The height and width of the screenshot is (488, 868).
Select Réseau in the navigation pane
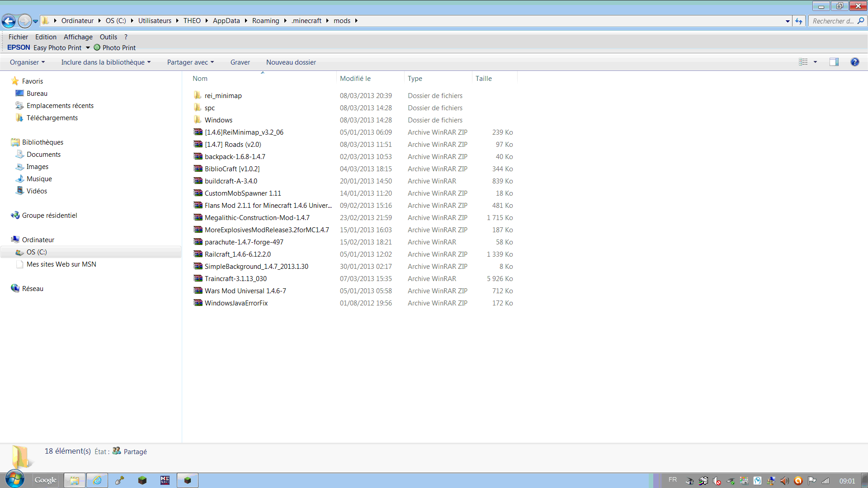point(33,288)
